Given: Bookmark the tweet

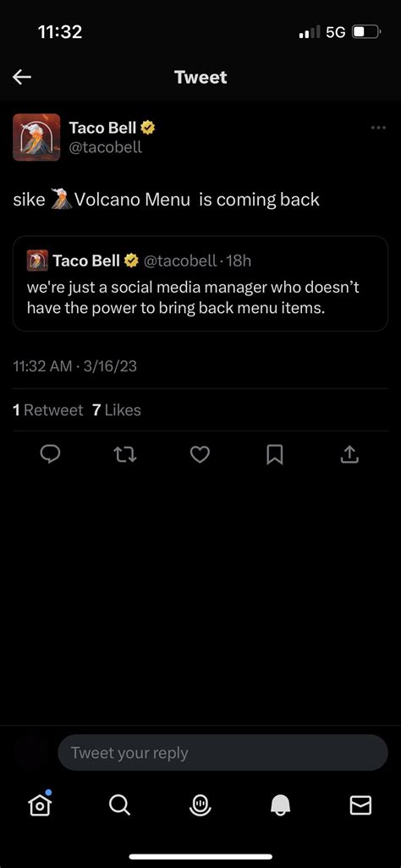Looking at the screenshot, I should click(x=275, y=455).
